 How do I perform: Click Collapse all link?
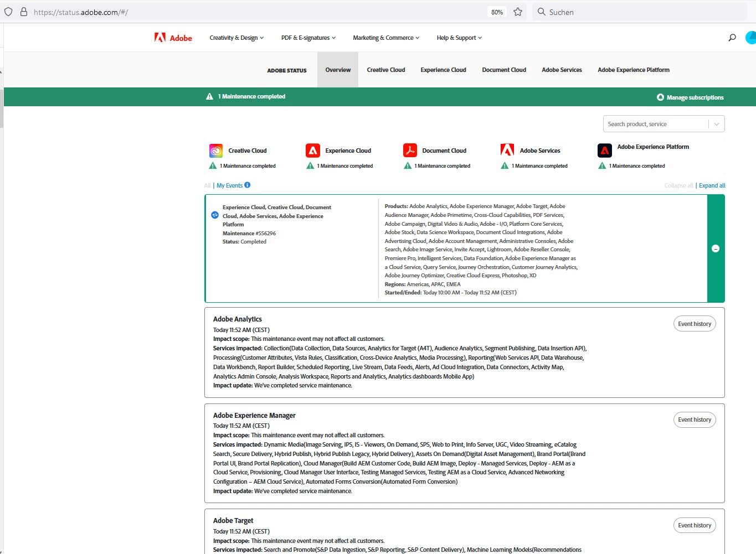[x=678, y=185]
